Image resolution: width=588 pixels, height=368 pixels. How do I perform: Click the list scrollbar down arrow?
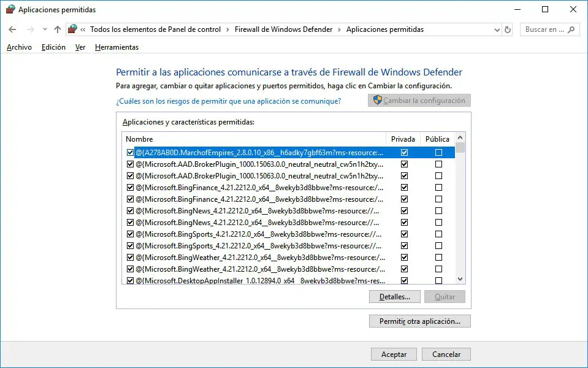460,279
